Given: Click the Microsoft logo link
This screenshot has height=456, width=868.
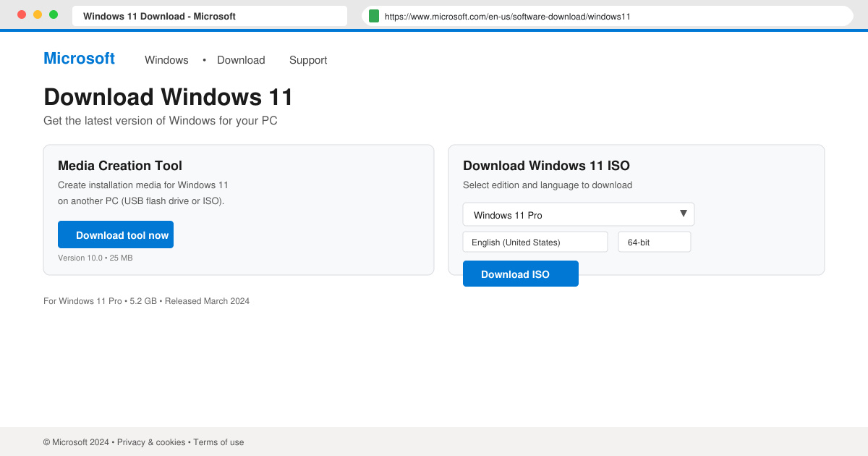Looking at the screenshot, I should [79, 59].
